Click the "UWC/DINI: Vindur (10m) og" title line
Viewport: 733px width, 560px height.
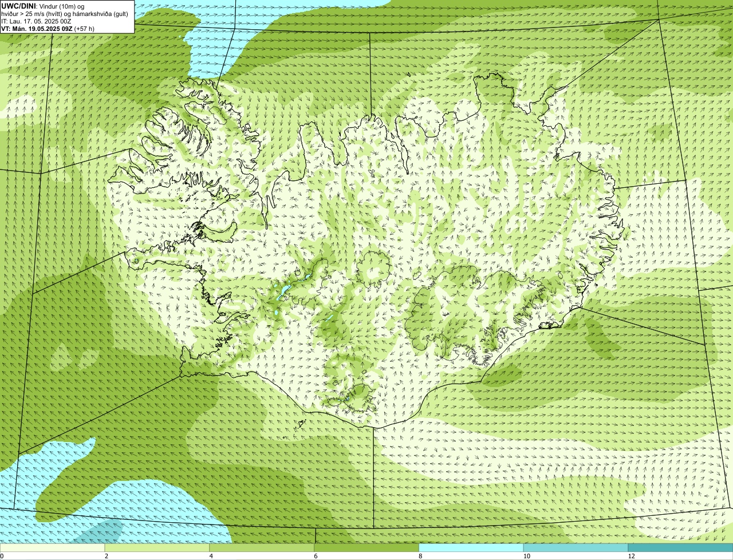[x=43, y=6]
